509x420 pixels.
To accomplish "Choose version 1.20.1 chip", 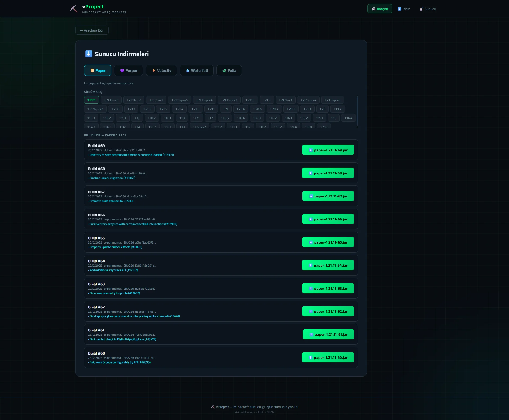I will point(307,109).
